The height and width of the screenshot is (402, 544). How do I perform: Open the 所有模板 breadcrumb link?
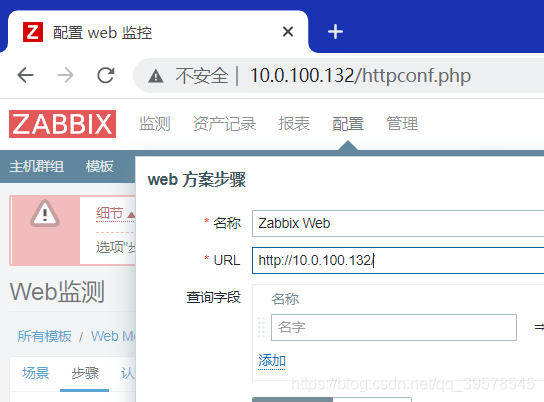(44, 336)
